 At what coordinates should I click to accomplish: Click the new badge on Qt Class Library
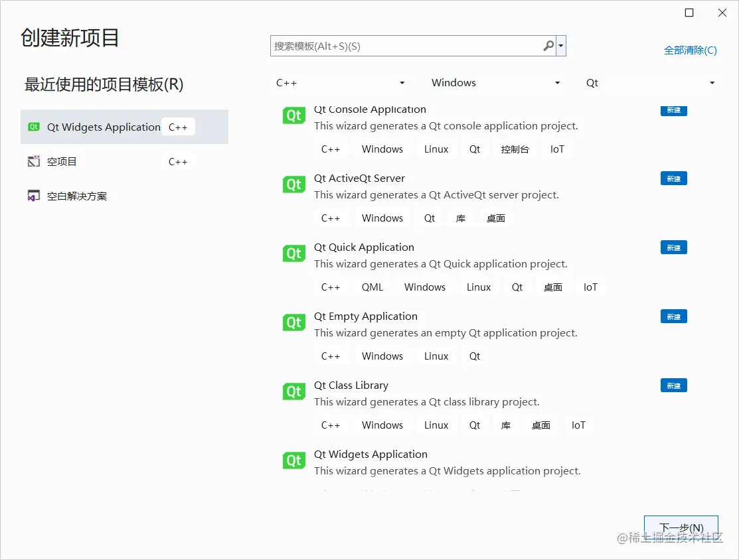(x=673, y=385)
